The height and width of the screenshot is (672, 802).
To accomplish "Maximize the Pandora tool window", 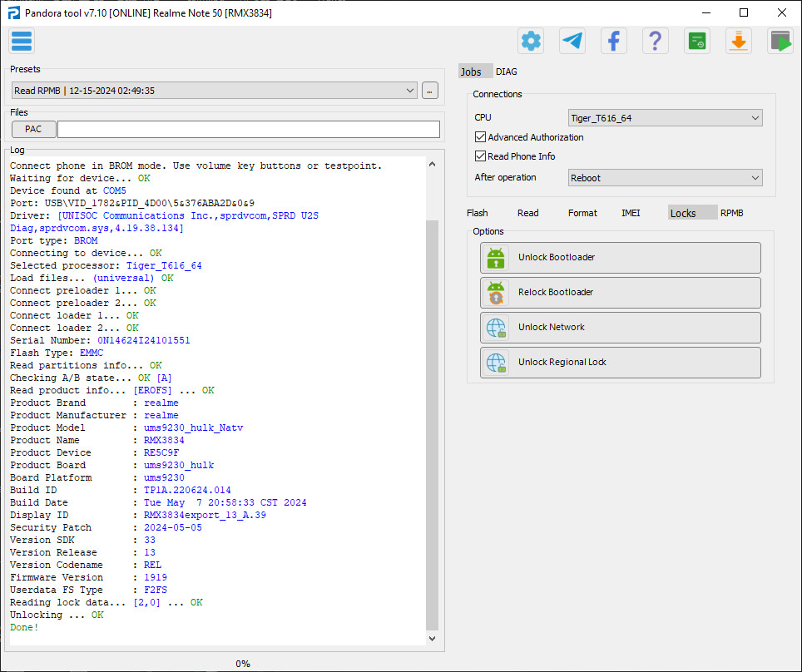I will click(745, 12).
